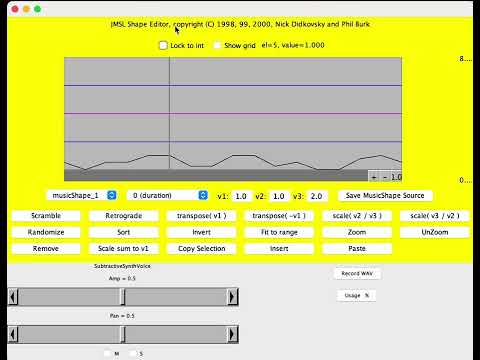This screenshot has width=480, height=360.
Task: Click plus icon in shape graph corner
Action: point(374,177)
